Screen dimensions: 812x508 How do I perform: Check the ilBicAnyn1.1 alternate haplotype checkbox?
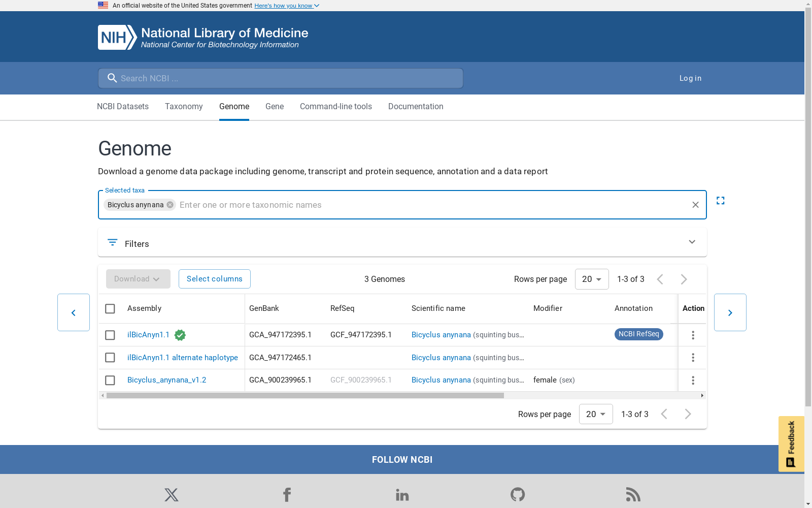(x=110, y=358)
